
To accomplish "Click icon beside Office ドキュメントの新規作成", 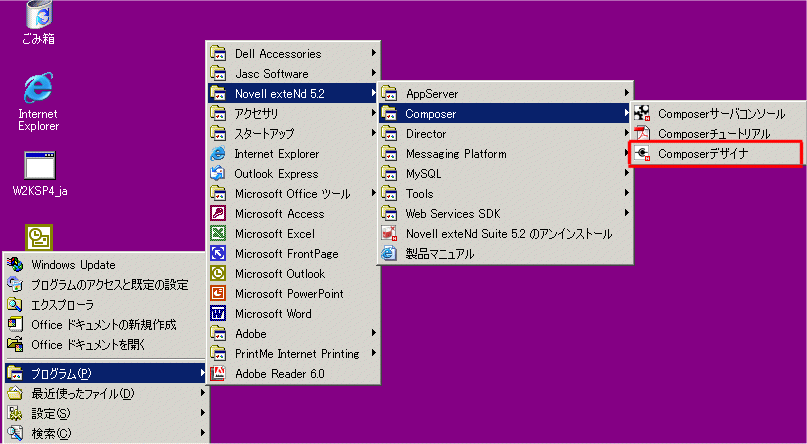I will click(x=15, y=325).
